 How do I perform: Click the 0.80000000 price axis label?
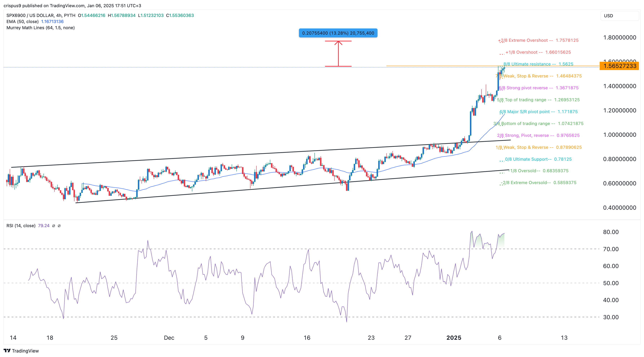click(619, 159)
